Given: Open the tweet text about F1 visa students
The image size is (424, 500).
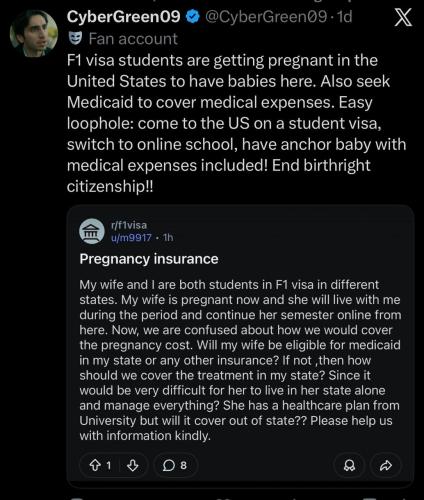Looking at the screenshot, I should coord(236,123).
